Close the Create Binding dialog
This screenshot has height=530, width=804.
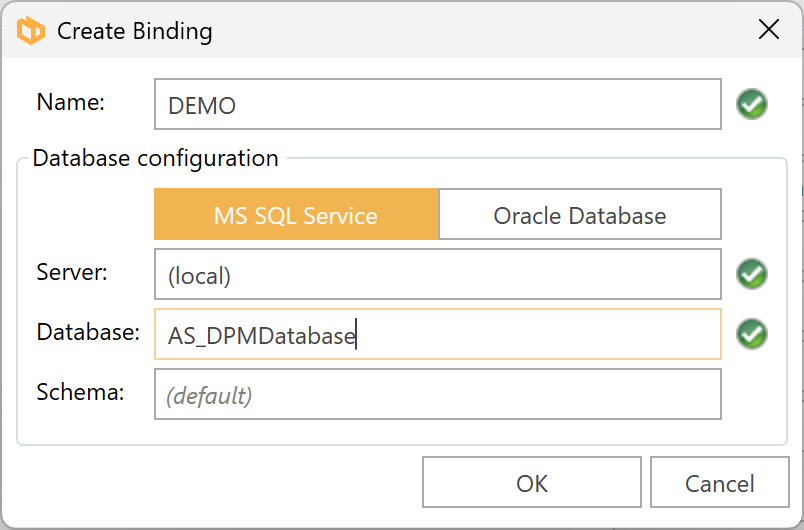point(768,30)
